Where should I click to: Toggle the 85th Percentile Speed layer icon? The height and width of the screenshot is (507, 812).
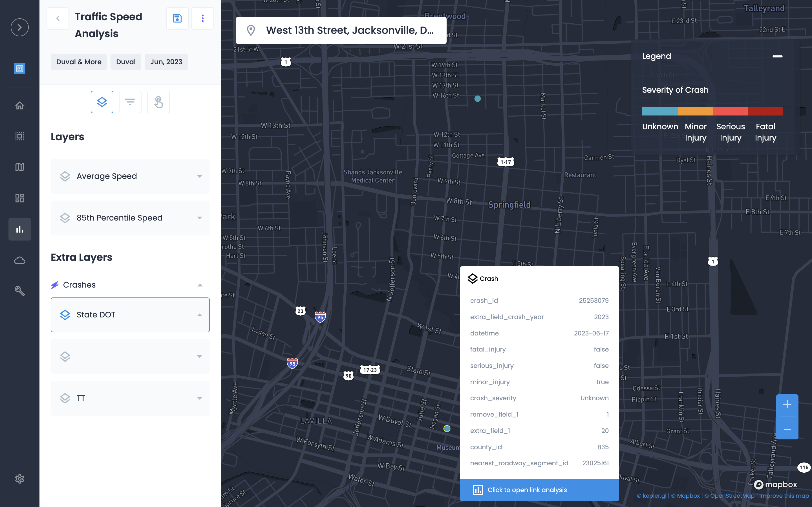tap(65, 218)
